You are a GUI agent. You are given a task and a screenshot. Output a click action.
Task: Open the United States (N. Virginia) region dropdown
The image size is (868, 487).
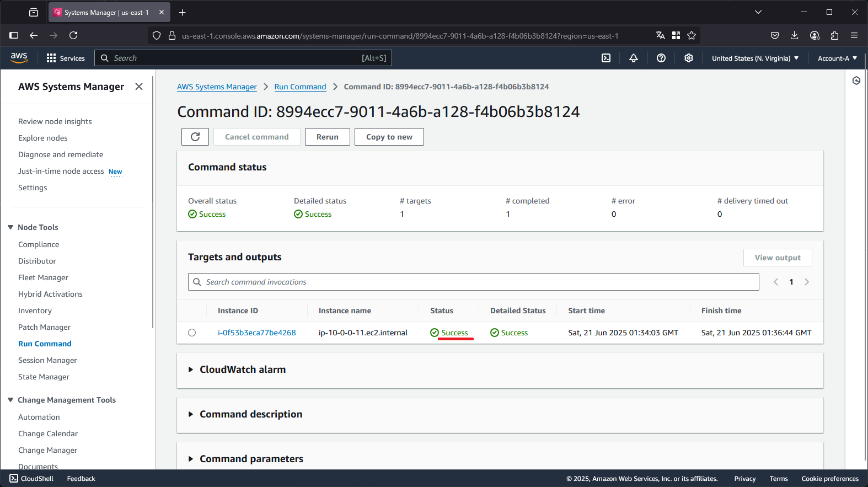[755, 58]
